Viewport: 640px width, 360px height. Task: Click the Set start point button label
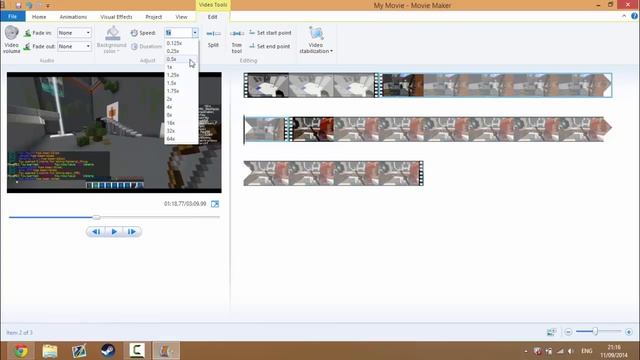[274, 33]
